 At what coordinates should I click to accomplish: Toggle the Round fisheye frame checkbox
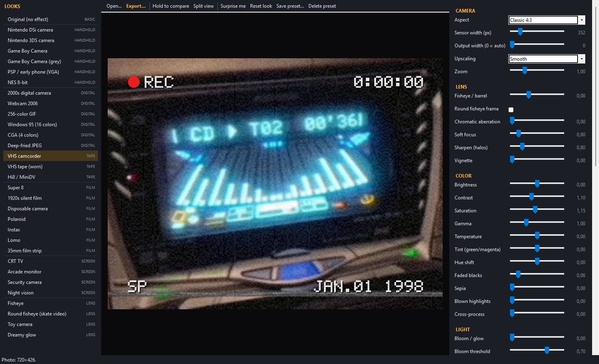click(x=511, y=110)
